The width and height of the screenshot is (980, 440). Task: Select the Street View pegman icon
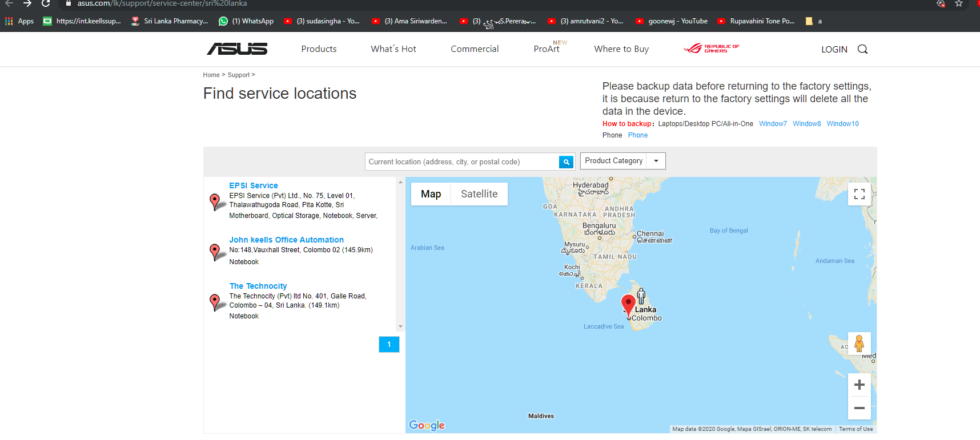point(859,344)
